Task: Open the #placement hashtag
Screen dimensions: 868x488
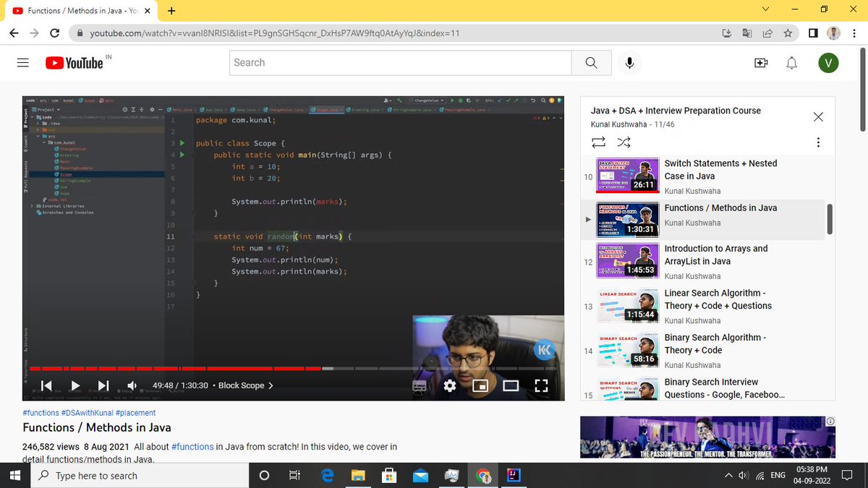Action: click(x=135, y=413)
